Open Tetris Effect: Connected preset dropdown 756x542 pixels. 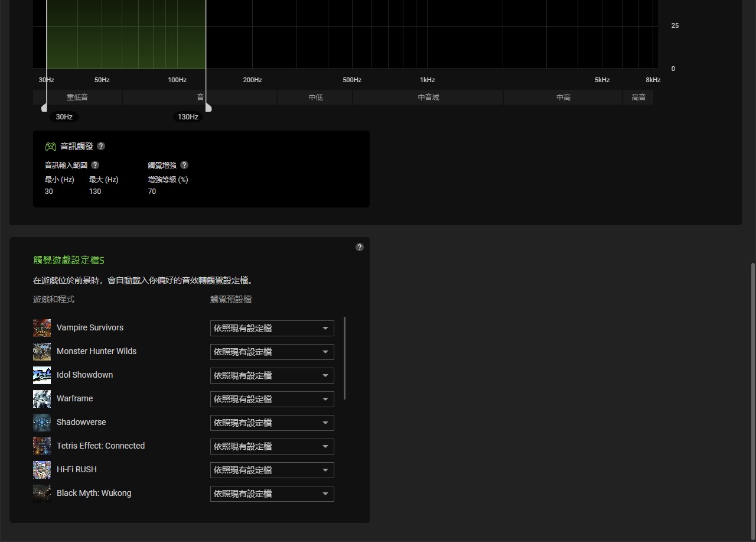pyautogui.click(x=272, y=446)
